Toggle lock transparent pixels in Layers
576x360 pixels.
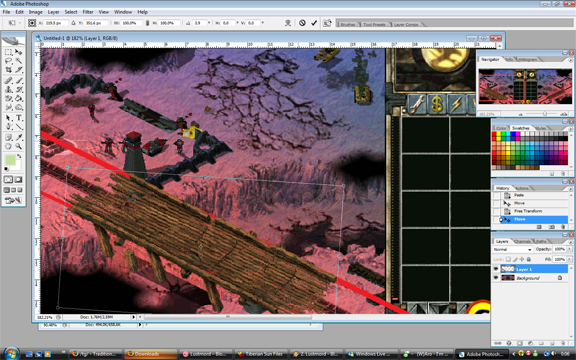508,259
